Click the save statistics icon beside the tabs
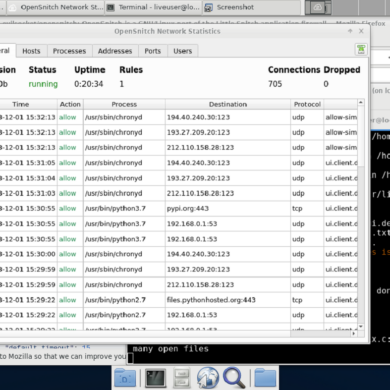The height and width of the screenshot is (390, 390). click(361, 50)
